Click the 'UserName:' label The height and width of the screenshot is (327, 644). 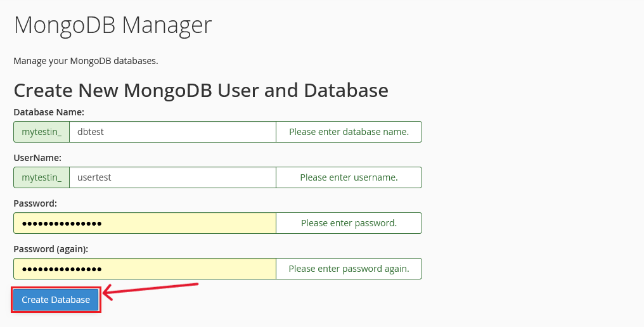[37, 158]
